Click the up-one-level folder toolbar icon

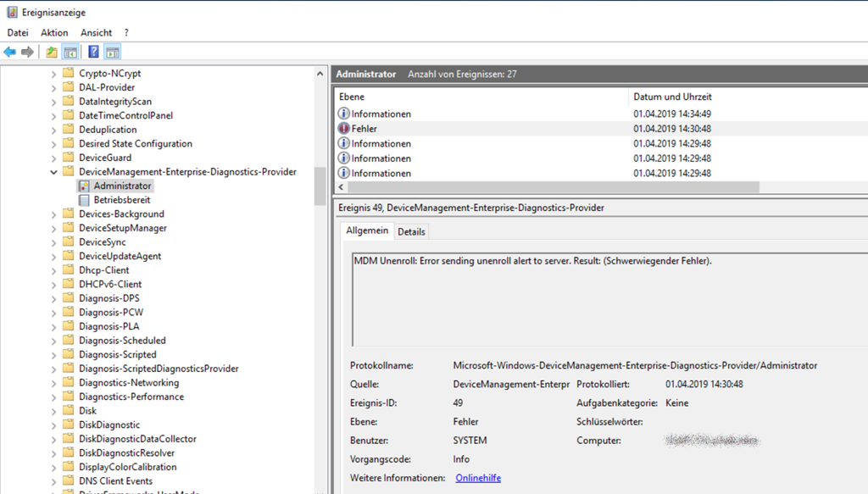pos(52,53)
